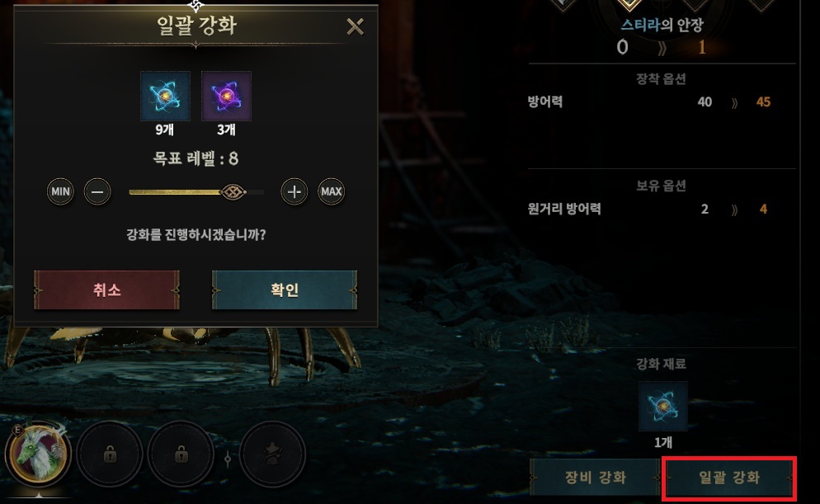Click the first locked mount slot
This screenshot has height=504, width=820.
point(110,455)
